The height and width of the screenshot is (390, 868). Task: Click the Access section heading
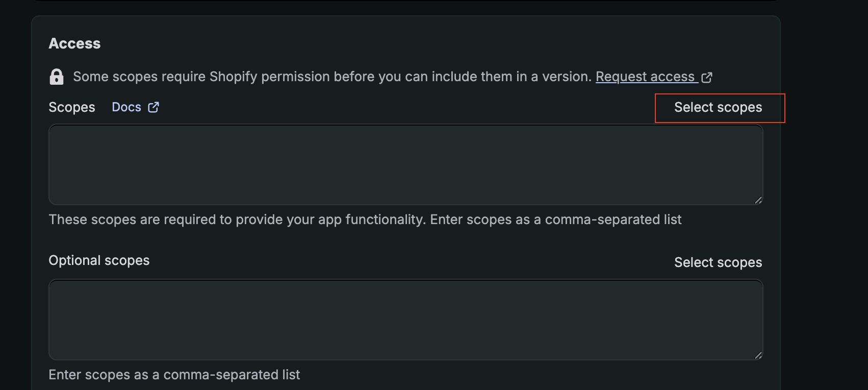click(74, 43)
